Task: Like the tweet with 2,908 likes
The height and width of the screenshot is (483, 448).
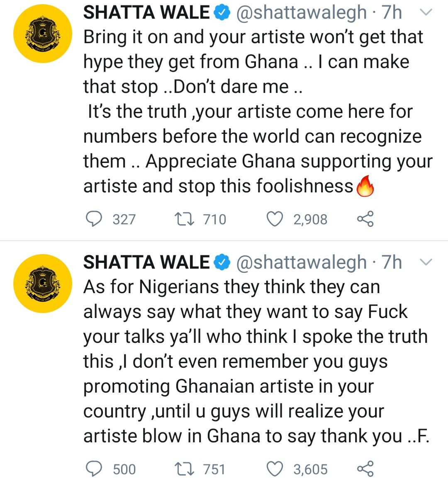Action: [x=275, y=219]
